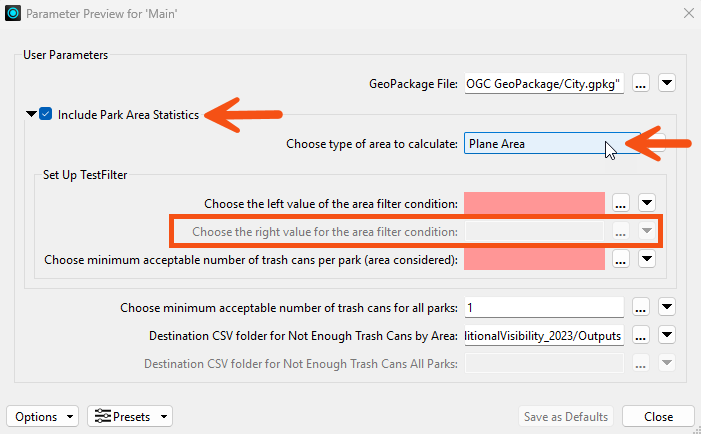Screen dimensions: 701x434
Task: Open arrow menu for CSV folder by Area
Action: tap(667, 335)
